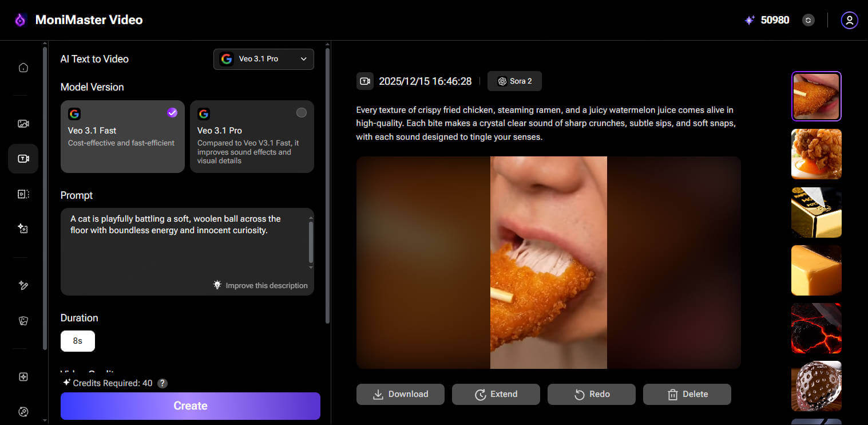868x425 pixels.
Task: Open the settings gear near the credits counter
Action: (808, 20)
